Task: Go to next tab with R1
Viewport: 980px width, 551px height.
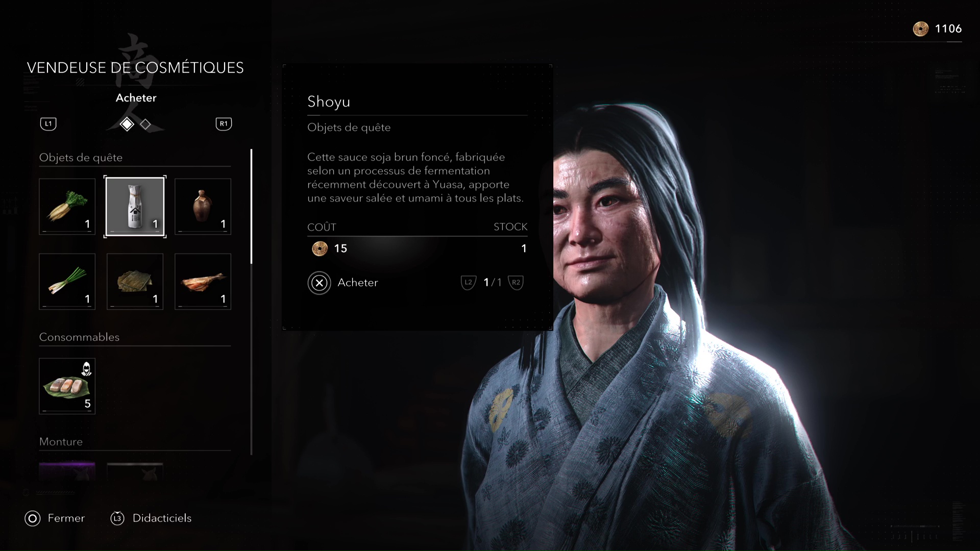Action: point(224,124)
